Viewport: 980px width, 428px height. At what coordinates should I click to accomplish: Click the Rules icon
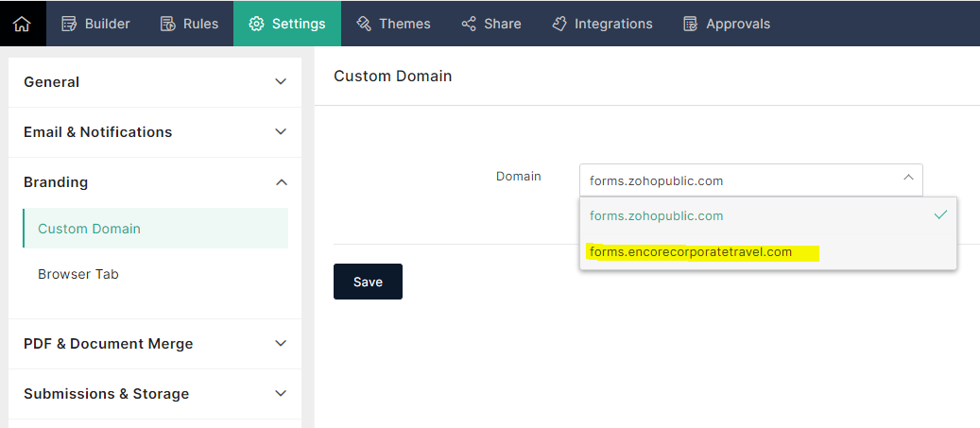click(x=167, y=24)
